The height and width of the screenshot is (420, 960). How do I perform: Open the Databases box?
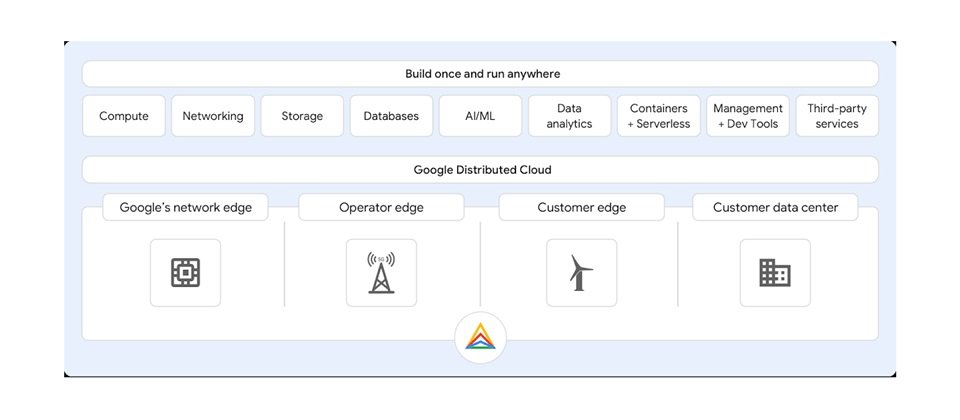coord(391,116)
